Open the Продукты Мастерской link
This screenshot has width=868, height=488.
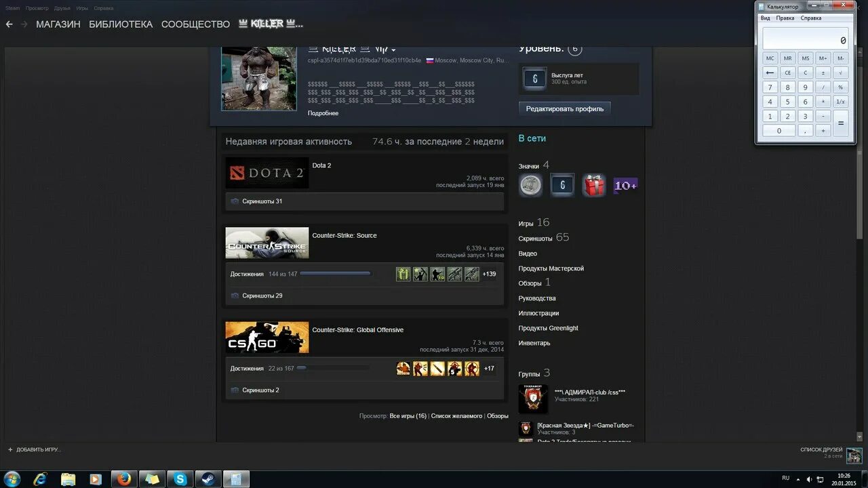click(551, 268)
